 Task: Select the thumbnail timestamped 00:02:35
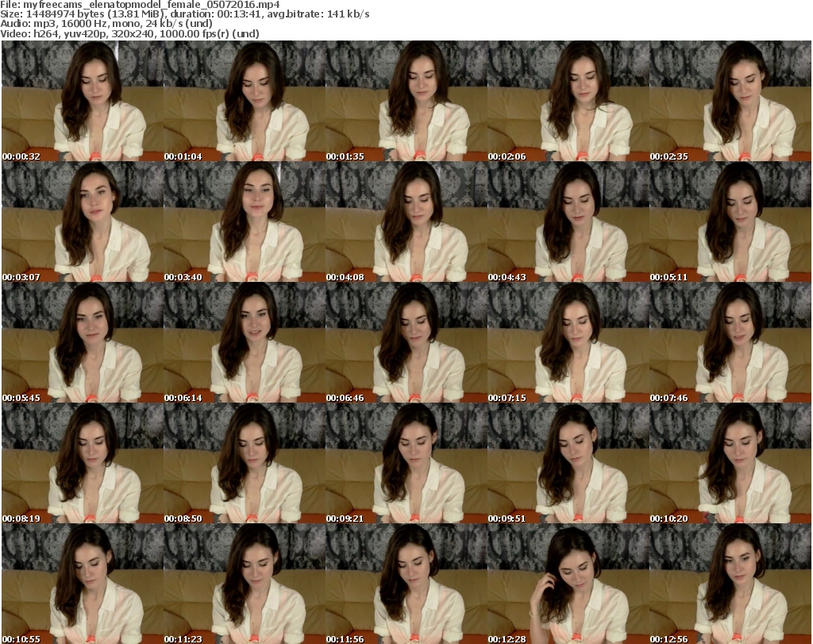coord(730,101)
